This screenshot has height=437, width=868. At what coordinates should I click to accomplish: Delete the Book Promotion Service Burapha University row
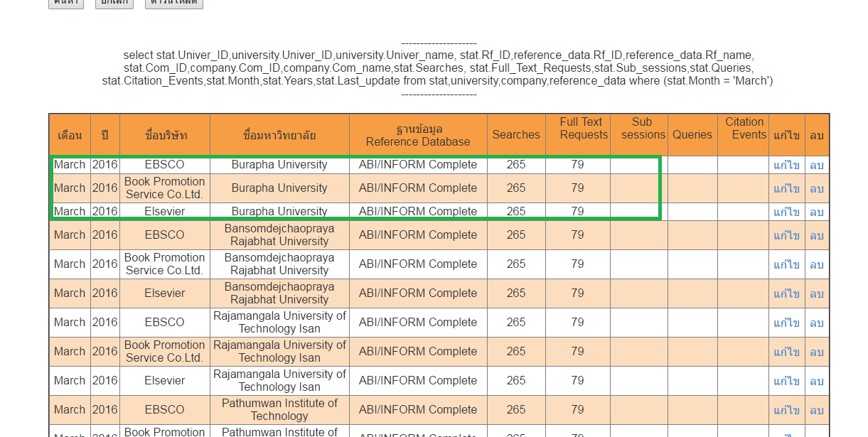pyautogui.click(x=817, y=188)
